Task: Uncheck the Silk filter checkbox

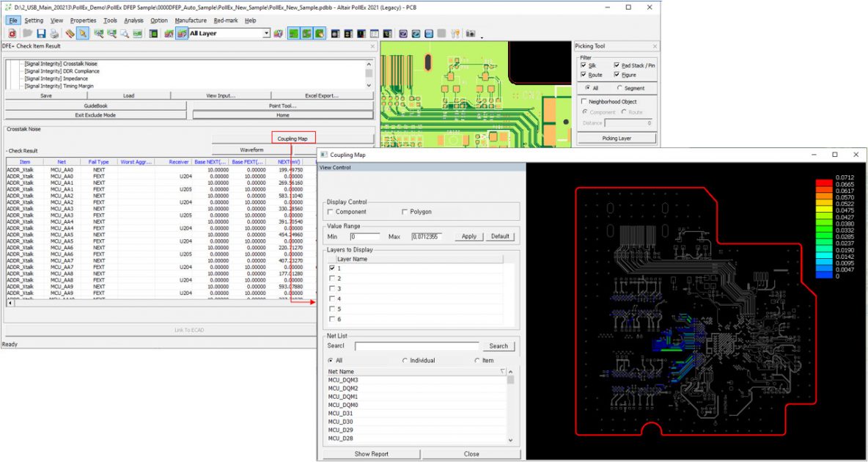Action: coord(584,66)
